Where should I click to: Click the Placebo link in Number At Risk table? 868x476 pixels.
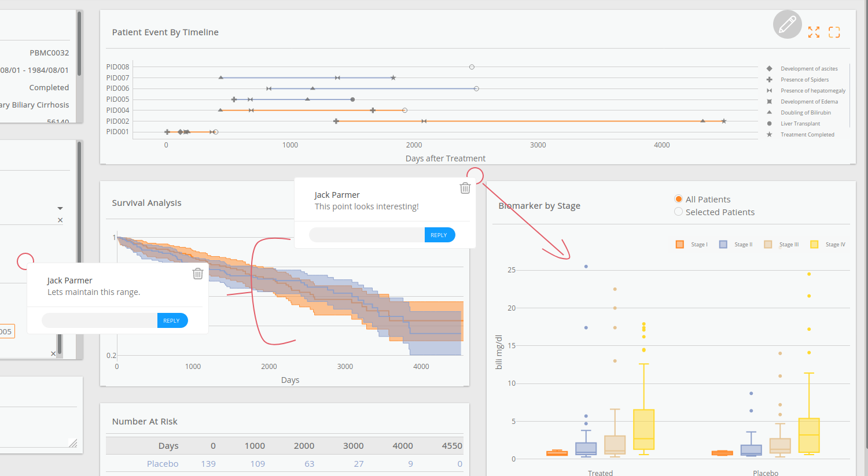163,463
